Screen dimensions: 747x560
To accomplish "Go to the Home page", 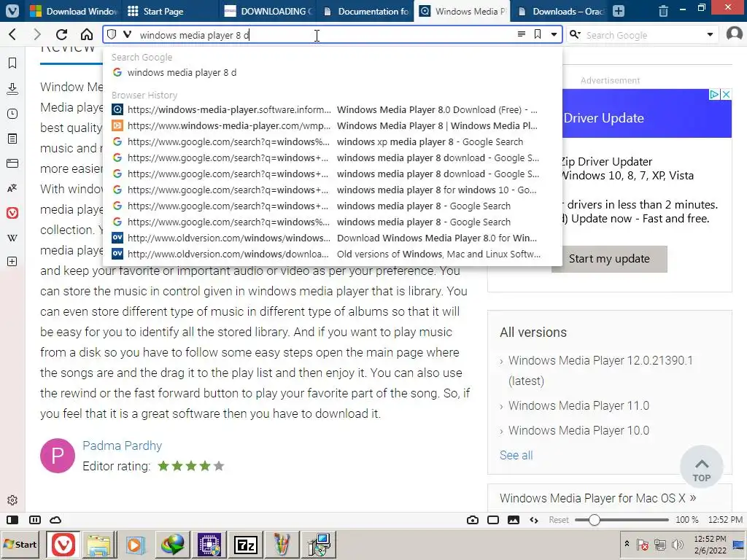I will (87, 34).
